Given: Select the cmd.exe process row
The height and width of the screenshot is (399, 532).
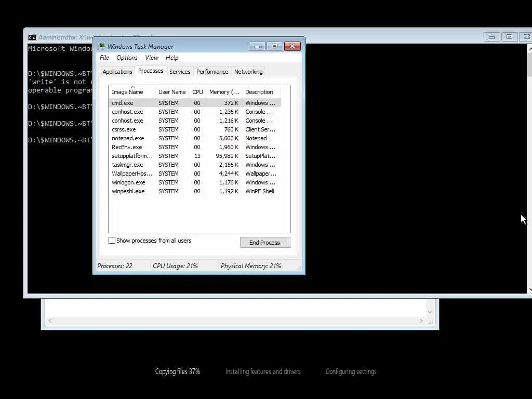Looking at the screenshot, I should point(195,103).
